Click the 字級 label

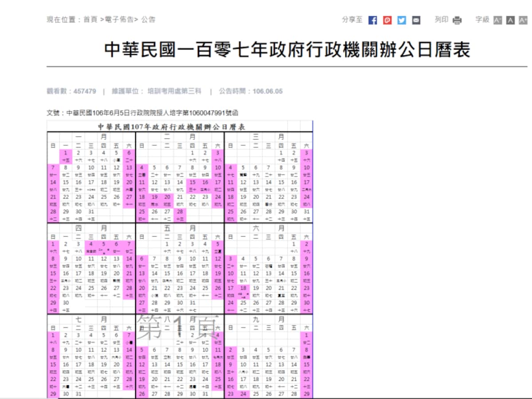(x=482, y=20)
